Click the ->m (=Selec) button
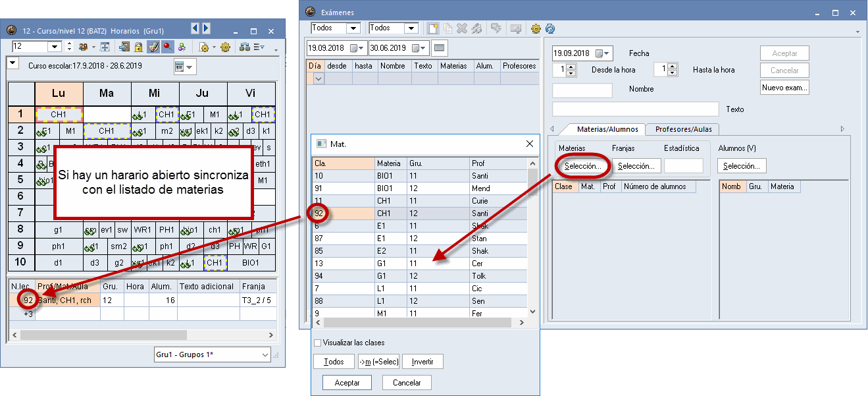This screenshot has height=396, width=868. pyautogui.click(x=378, y=362)
